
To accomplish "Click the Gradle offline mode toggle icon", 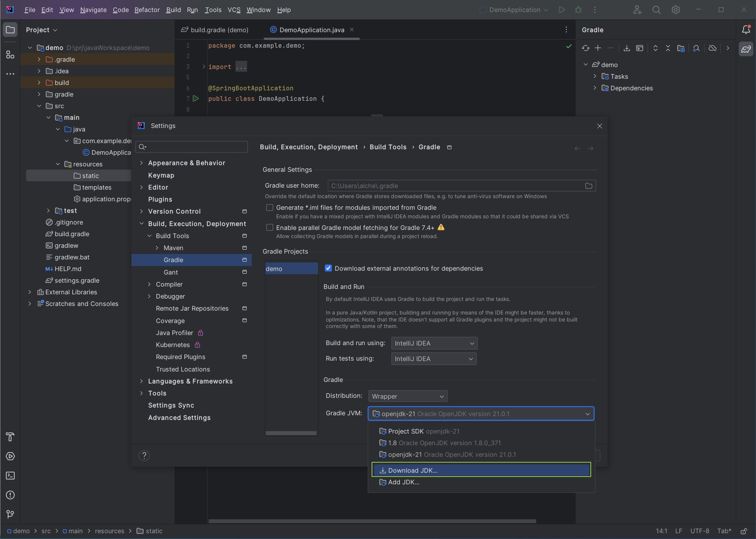I will (x=712, y=48).
